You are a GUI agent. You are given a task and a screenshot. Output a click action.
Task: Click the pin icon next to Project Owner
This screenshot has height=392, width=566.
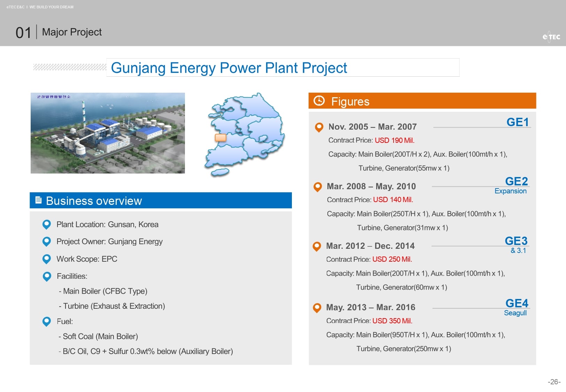click(46, 242)
